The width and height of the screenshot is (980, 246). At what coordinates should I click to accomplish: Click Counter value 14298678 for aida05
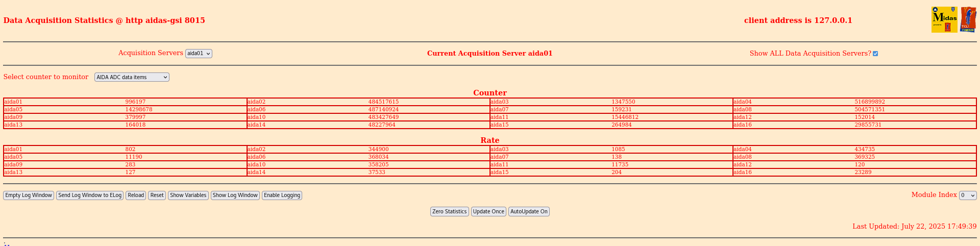138,110
